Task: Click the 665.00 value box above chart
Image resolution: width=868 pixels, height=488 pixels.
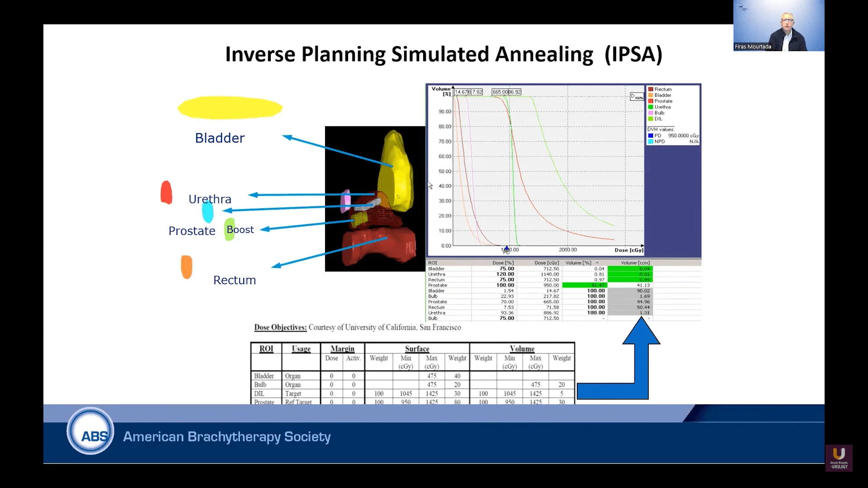Action: (500, 92)
